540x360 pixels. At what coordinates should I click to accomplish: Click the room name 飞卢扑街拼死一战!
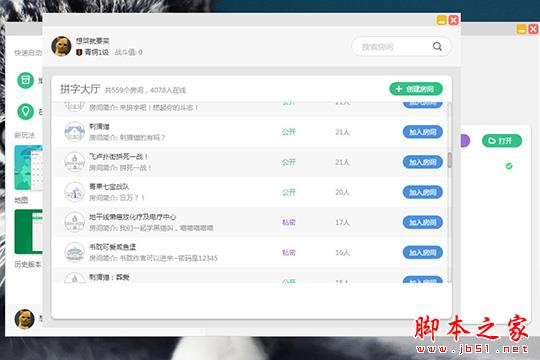pos(118,156)
